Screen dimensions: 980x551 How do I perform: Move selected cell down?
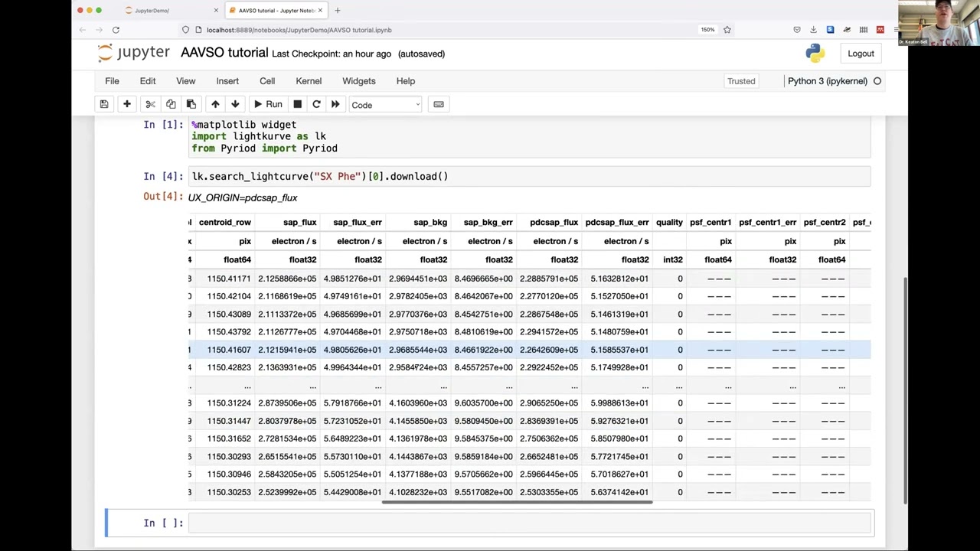(x=235, y=104)
